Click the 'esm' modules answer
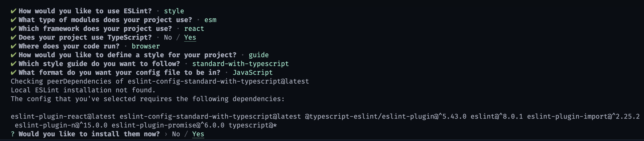 pos(210,20)
